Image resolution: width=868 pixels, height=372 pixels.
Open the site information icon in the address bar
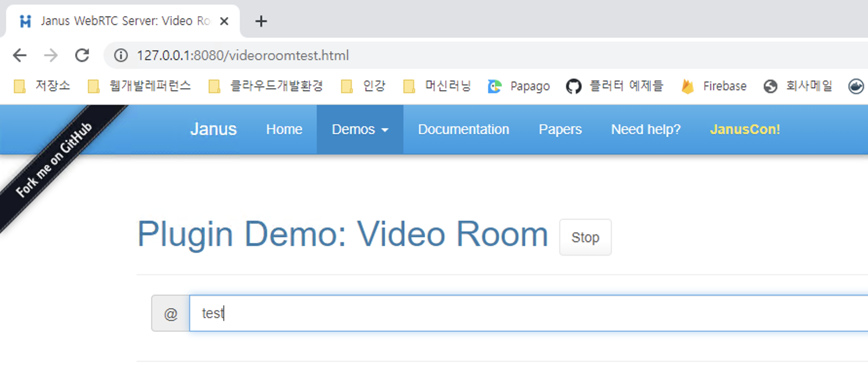(121, 56)
